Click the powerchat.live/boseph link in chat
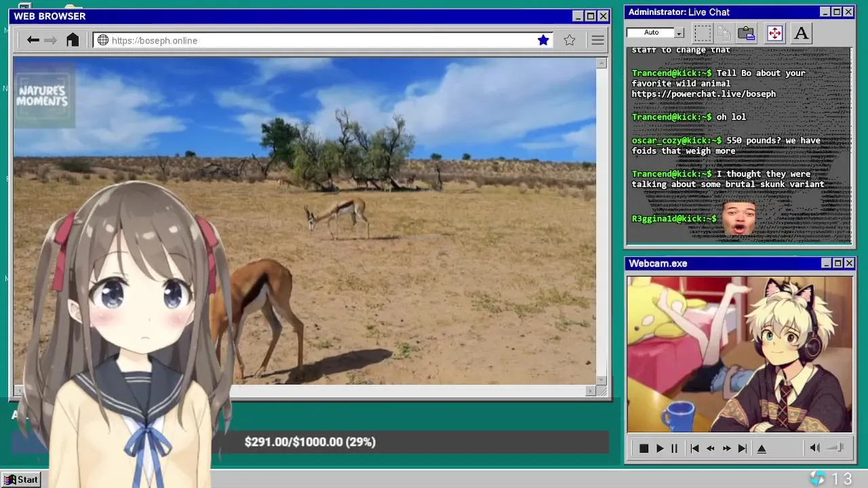 click(x=703, y=94)
